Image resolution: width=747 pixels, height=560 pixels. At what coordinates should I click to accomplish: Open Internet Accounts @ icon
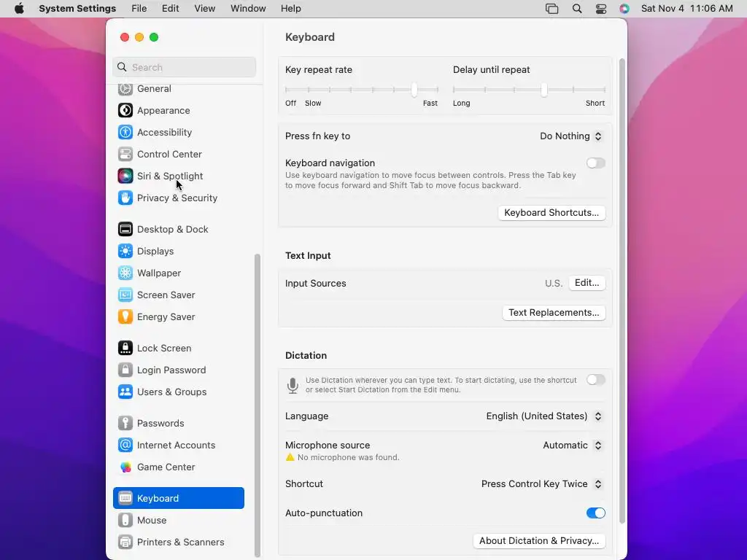coord(125,446)
